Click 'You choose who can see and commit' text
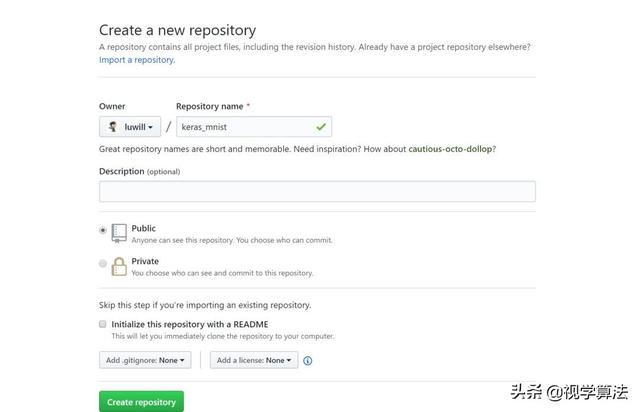The image size is (640, 412). pos(222,273)
